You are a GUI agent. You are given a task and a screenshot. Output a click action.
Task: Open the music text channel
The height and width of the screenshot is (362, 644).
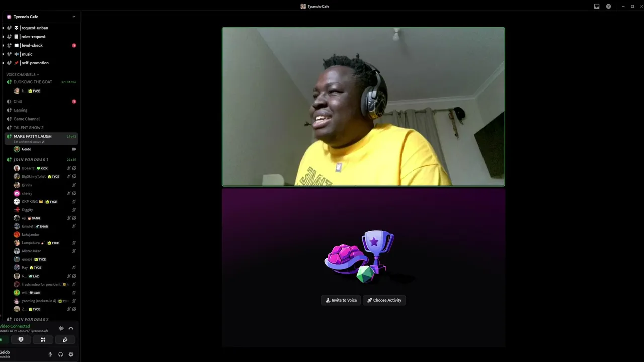[41, 54]
